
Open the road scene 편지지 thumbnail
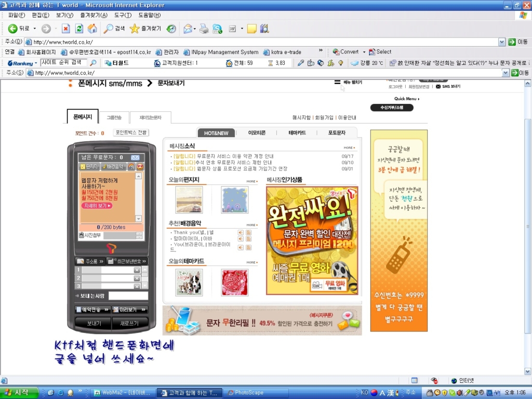click(x=189, y=200)
